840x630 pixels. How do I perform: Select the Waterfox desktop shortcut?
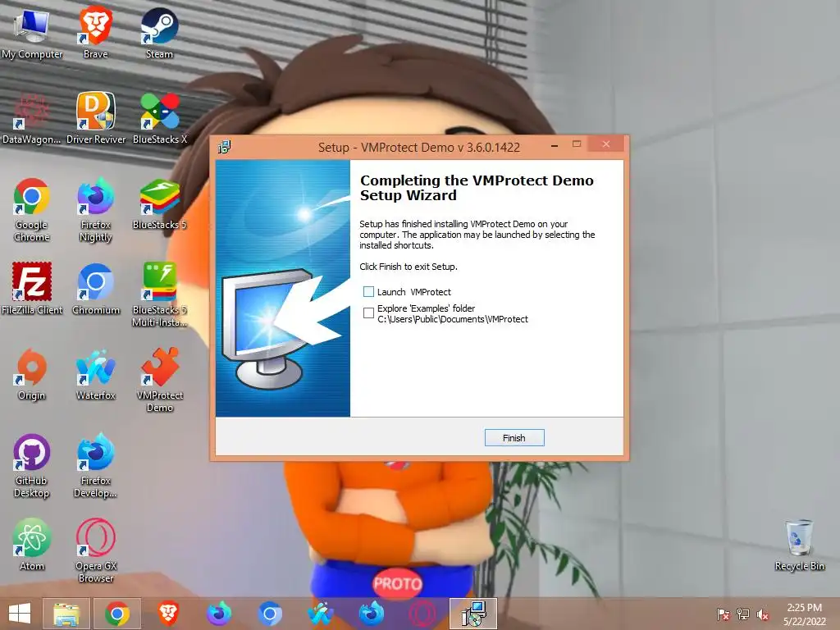pyautogui.click(x=96, y=374)
